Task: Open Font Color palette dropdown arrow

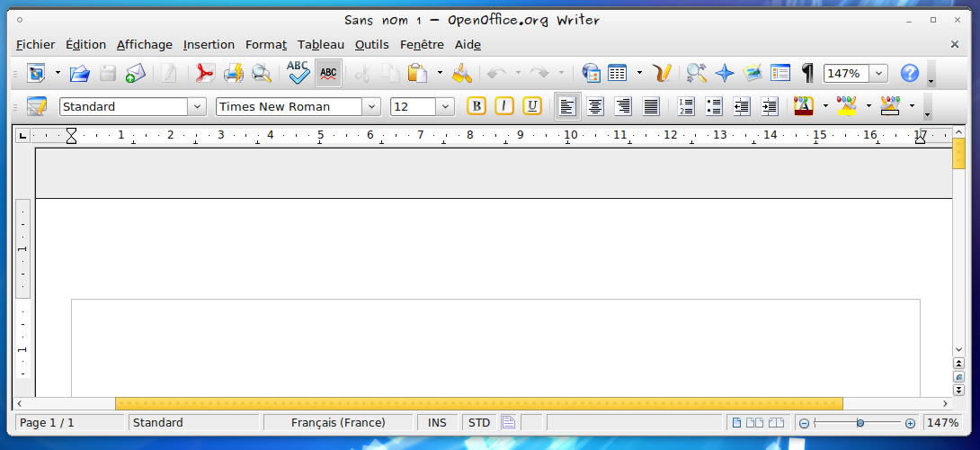Action: (x=825, y=106)
